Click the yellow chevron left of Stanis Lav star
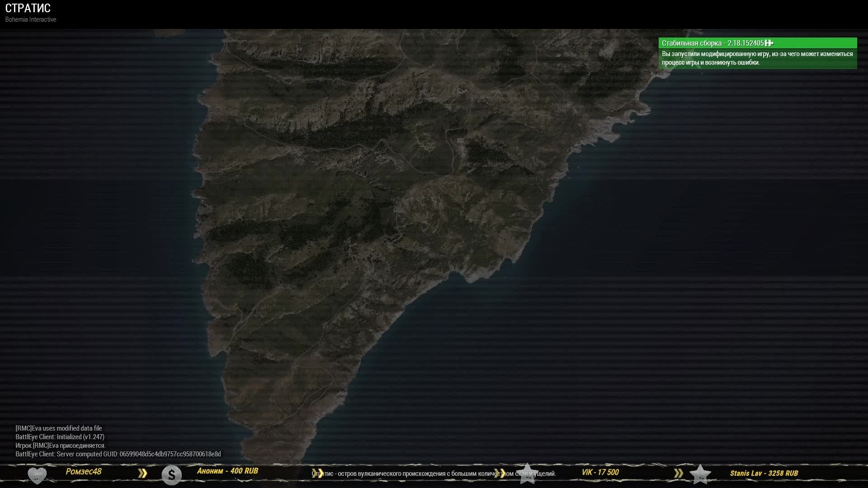 tap(678, 473)
